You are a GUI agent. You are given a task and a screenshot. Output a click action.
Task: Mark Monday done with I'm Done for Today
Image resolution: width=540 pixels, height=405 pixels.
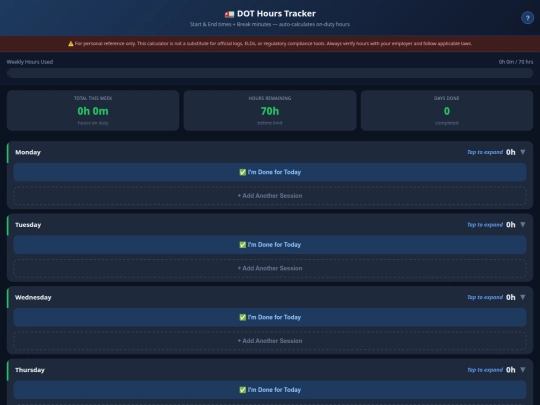tap(270, 172)
